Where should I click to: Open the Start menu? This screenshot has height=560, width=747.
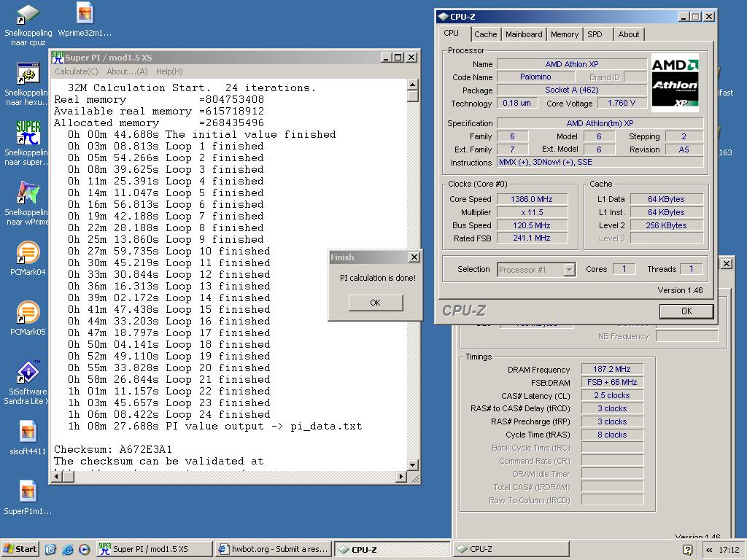[x=20, y=549]
